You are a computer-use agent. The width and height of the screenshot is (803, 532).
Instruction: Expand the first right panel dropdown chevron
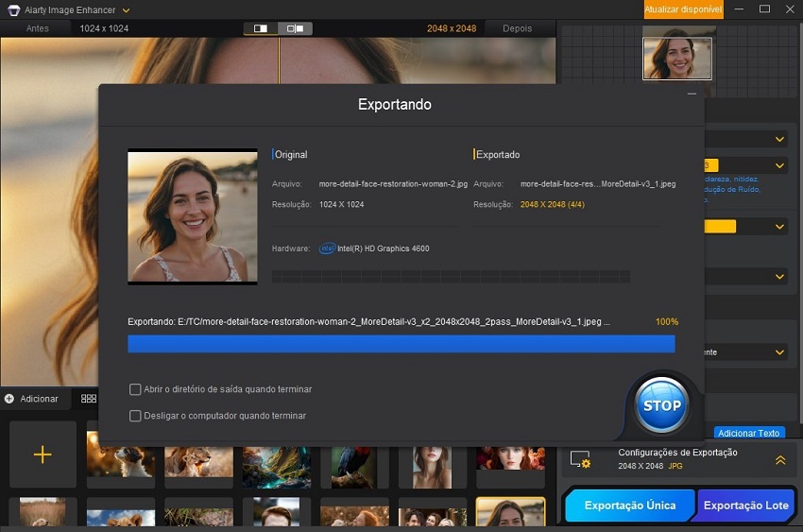pyautogui.click(x=779, y=139)
